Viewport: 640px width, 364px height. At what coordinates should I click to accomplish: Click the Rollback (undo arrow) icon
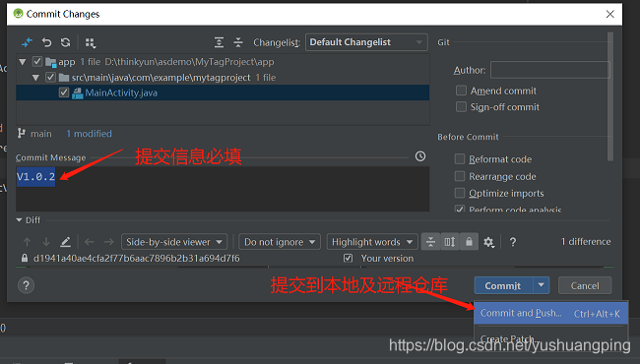click(x=46, y=42)
